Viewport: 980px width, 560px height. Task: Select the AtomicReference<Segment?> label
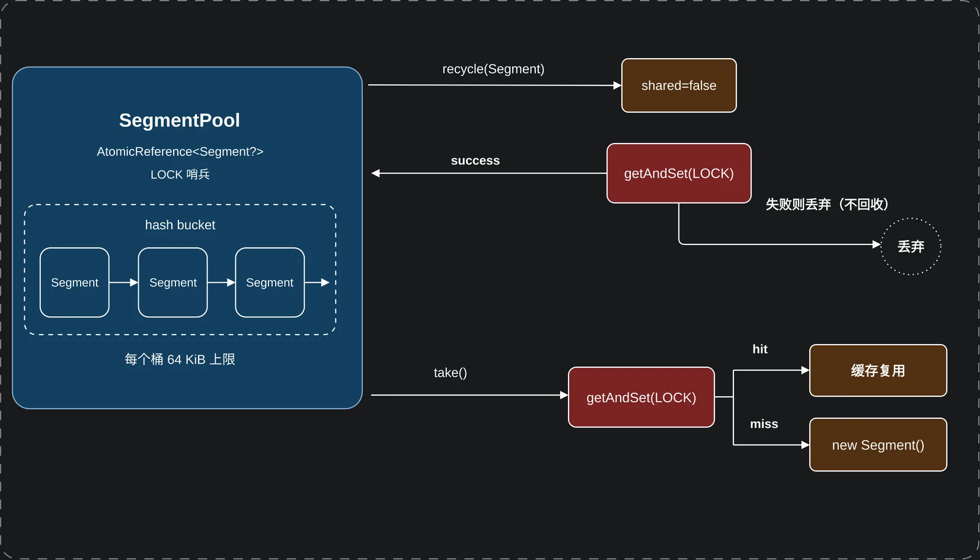180,151
